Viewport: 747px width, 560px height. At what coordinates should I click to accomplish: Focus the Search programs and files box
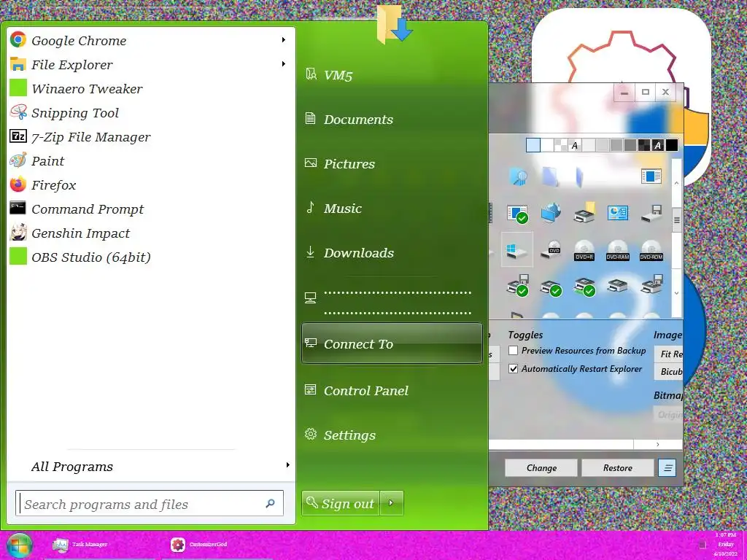click(x=150, y=503)
